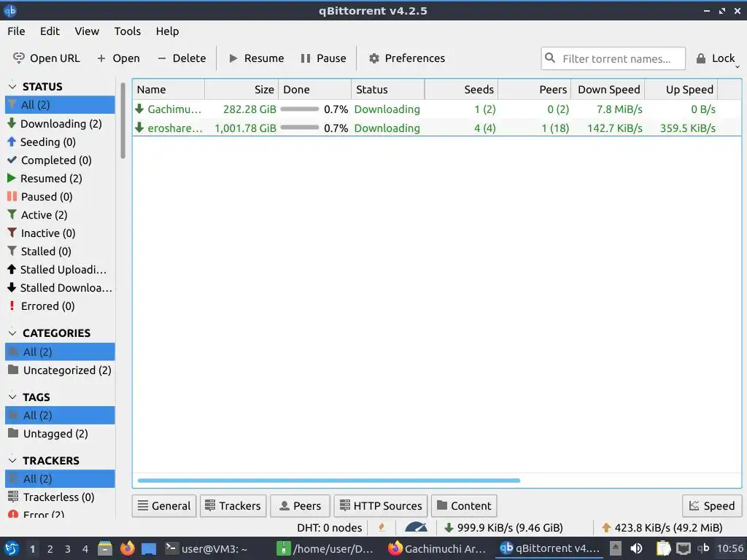This screenshot has width=747, height=560.
Task: Filter by Seeding (0) status
Action: [x=60, y=142]
